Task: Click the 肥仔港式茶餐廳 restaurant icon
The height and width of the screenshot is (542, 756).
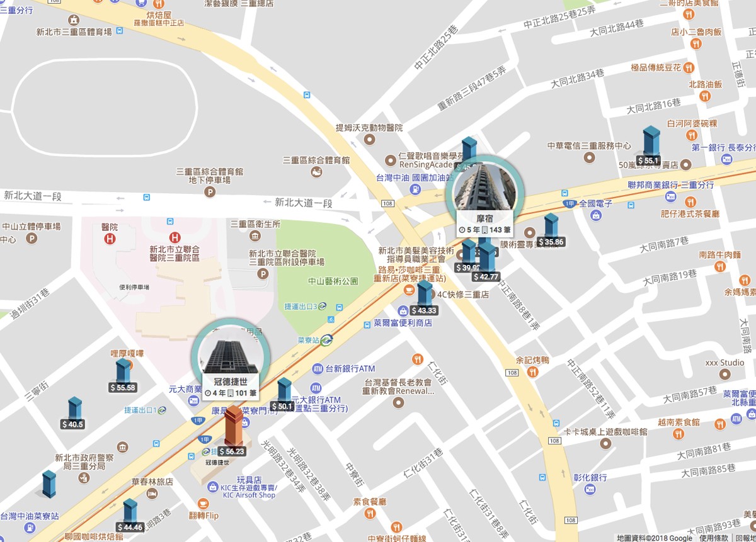Action: (x=690, y=201)
